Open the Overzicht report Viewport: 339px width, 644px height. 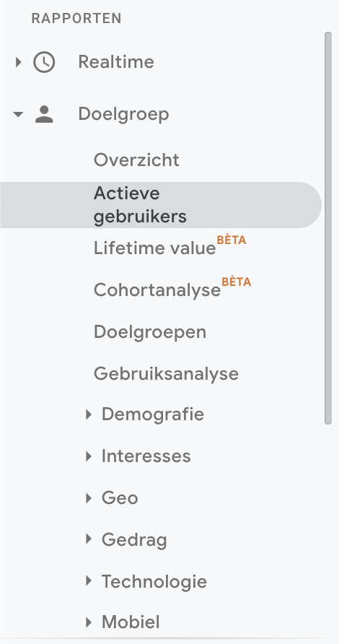(136, 160)
